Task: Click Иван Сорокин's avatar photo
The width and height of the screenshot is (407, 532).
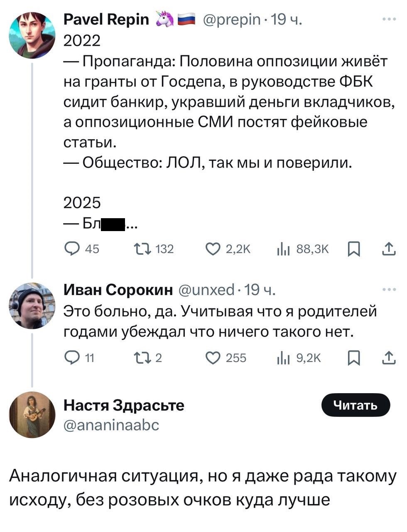Action: 32,305
